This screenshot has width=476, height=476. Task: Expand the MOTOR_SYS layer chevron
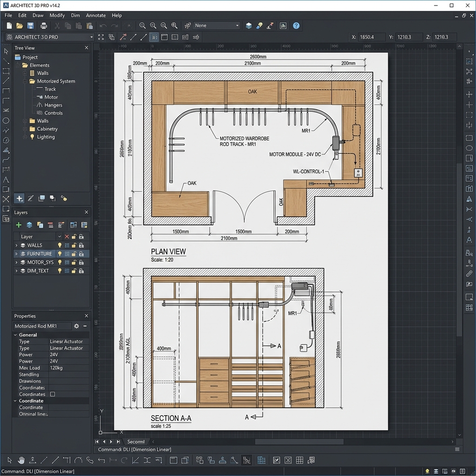(x=16, y=262)
